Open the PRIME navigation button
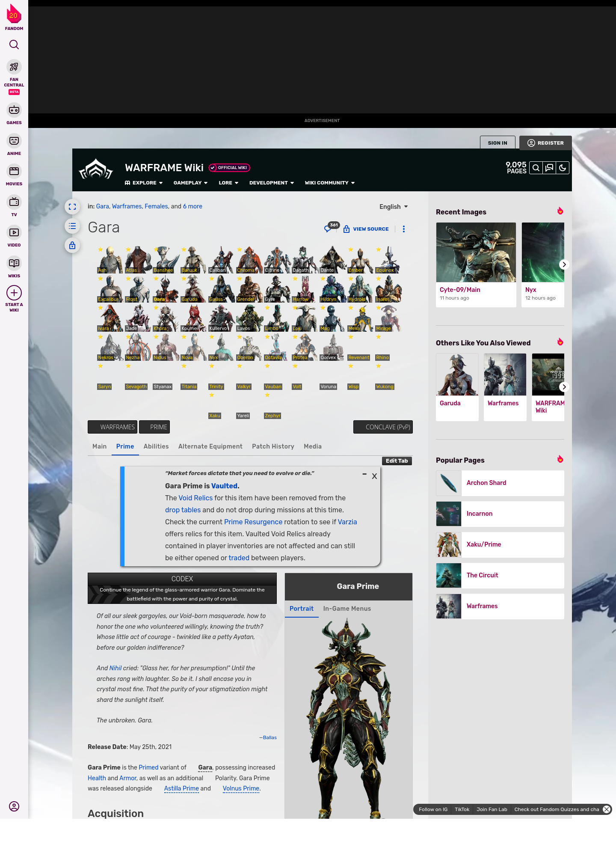Image resolution: width=616 pixels, height=856 pixels. [x=154, y=427]
